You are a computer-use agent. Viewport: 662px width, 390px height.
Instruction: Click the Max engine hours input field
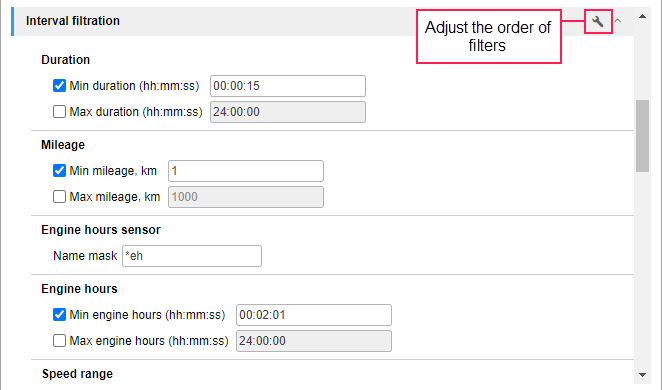(314, 341)
